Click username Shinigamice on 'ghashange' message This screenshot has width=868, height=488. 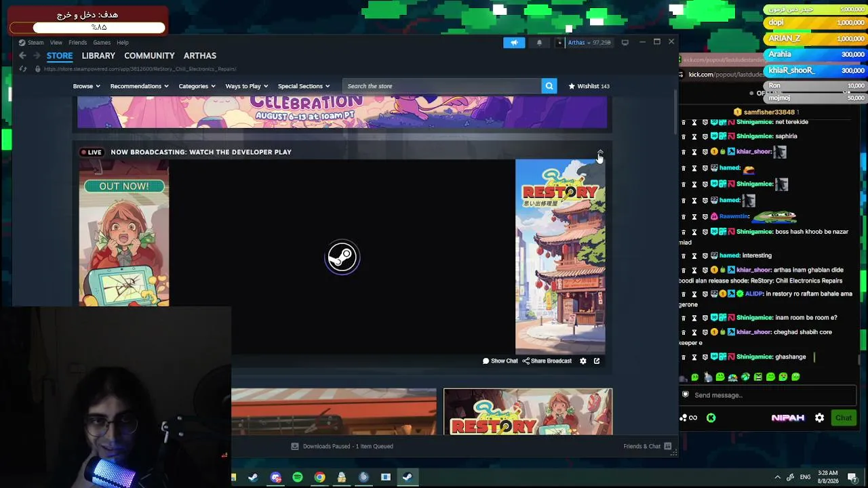[754, 357]
